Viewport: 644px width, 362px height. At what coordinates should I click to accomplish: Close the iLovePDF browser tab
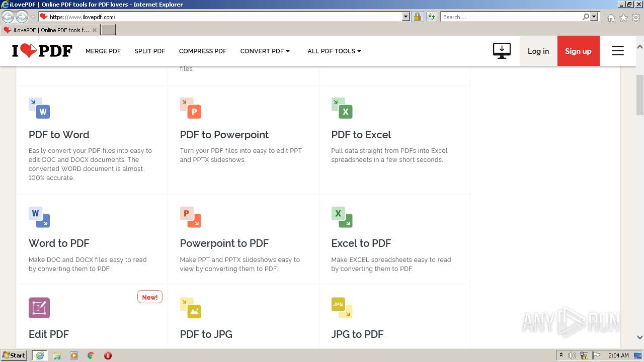tap(95, 30)
